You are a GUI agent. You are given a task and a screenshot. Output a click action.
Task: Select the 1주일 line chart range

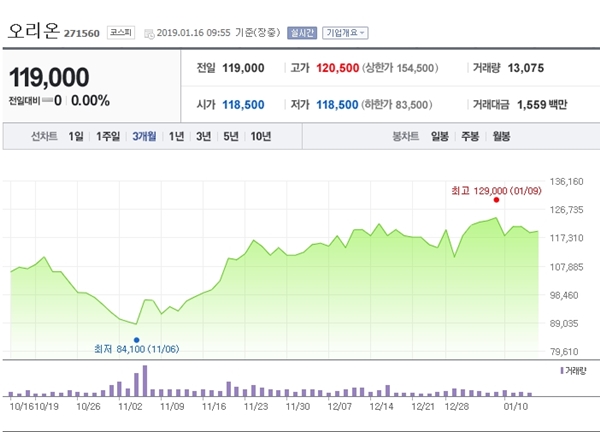[108, 136]
